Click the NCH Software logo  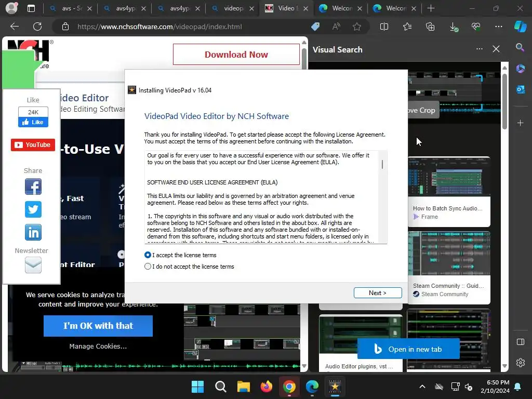28,54
